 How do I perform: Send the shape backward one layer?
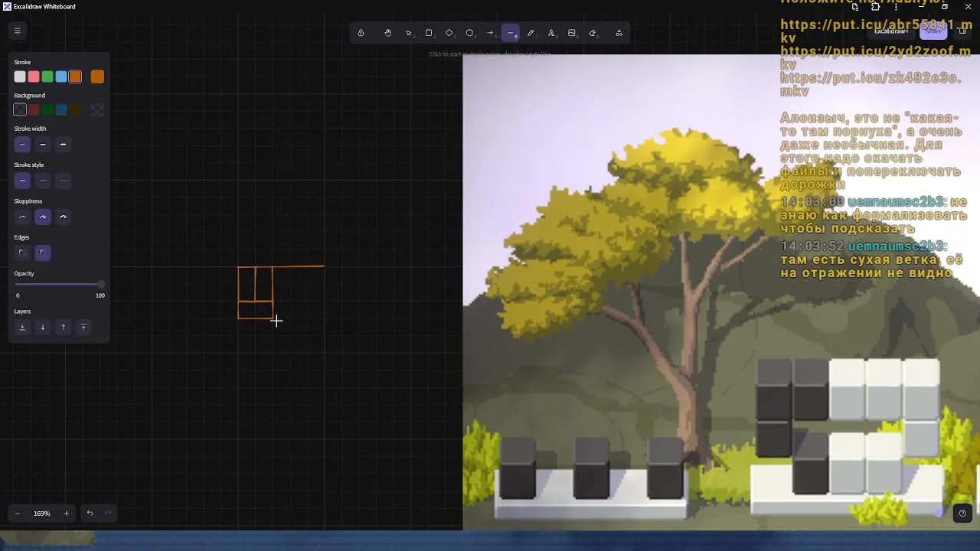[x=43, y=328]
